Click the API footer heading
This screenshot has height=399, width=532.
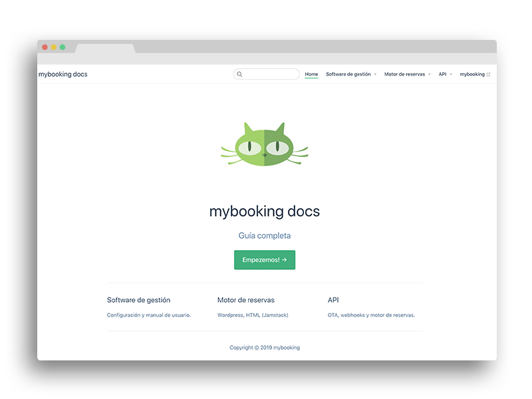tap(332, 300)
